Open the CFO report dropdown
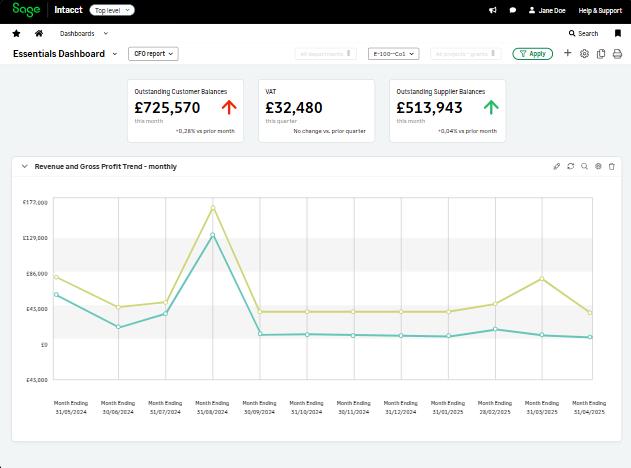The height and width of the screenshot is (468, 631). [x=153, y=54]
